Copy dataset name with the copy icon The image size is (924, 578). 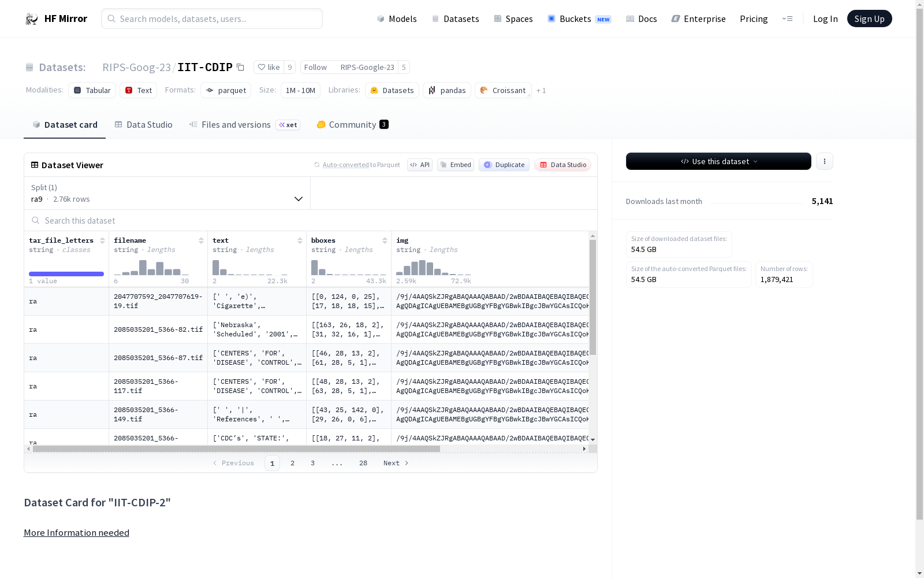(240, 67)
